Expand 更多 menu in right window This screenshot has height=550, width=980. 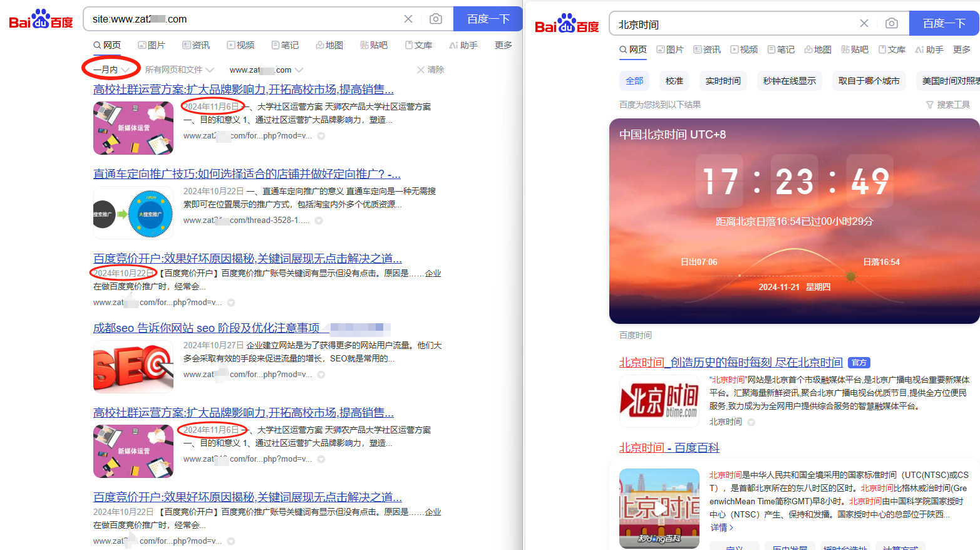(x=962, y=49)
